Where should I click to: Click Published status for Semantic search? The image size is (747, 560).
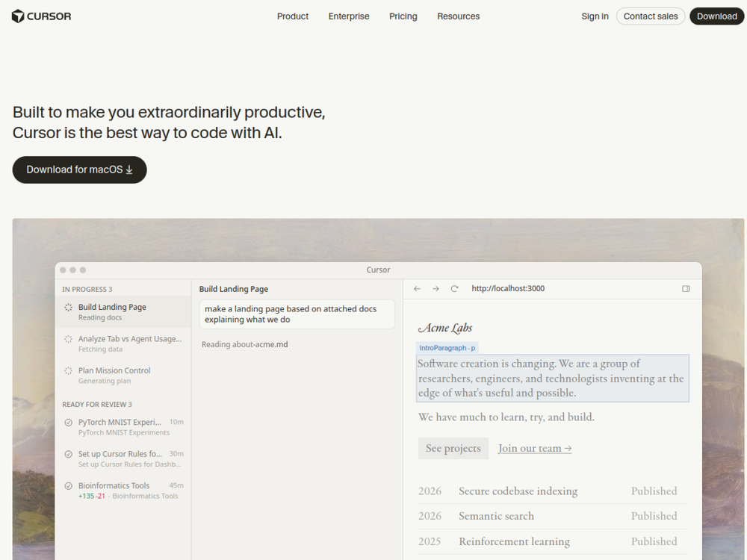pos(654,516)
